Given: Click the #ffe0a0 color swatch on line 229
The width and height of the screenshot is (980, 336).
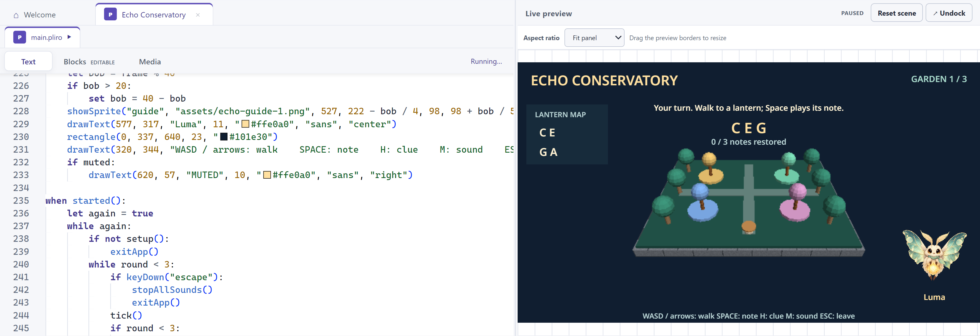Looking at the screenshot, I should (x=246, y=124).
